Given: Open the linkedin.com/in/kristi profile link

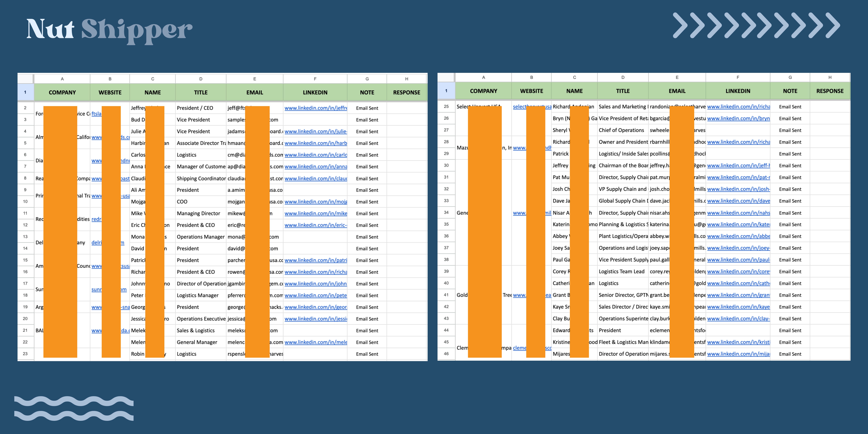Looking at the screenshot, I should (x=738, y=342).
